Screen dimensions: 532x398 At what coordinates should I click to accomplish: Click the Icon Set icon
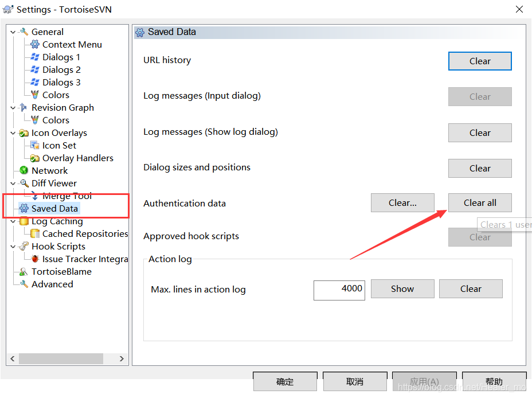(x=34, y=145)
